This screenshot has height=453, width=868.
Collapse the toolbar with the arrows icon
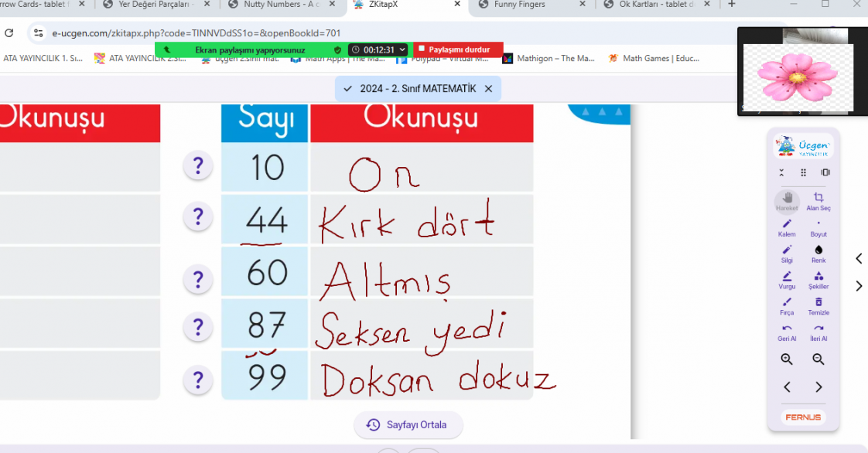(781, 172)
